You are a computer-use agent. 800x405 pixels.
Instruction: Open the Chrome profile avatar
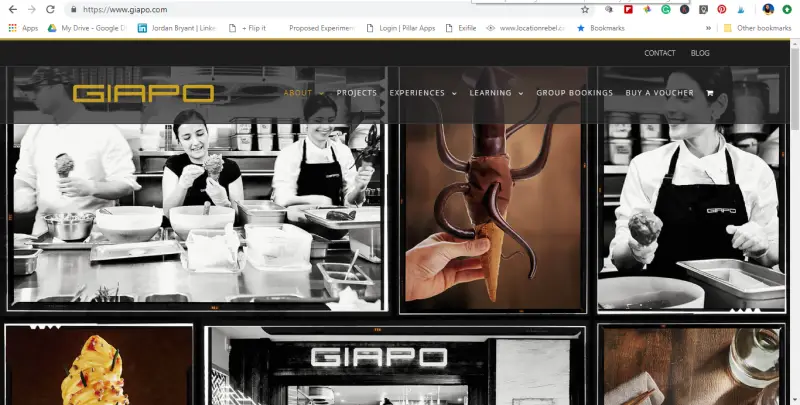pos(768,9)
